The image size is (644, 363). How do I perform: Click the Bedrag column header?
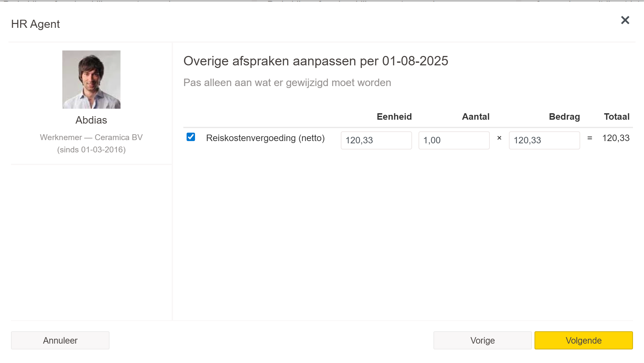[564, 117]
